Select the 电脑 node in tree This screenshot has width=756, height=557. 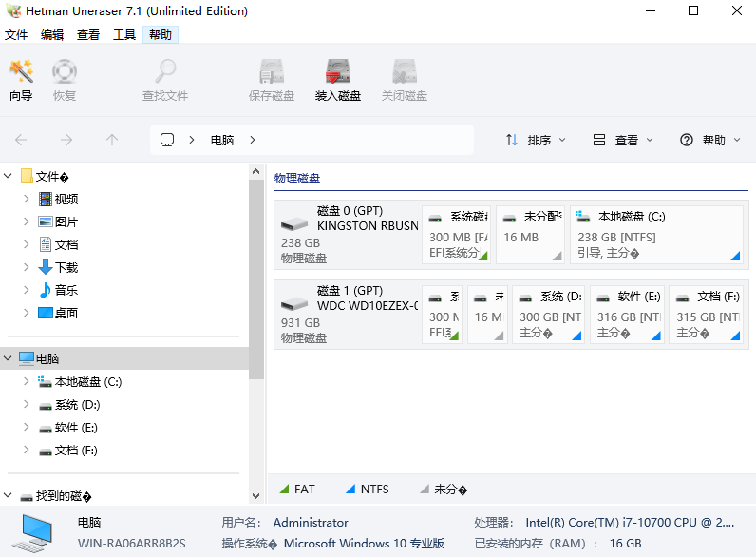coord(124,358)
